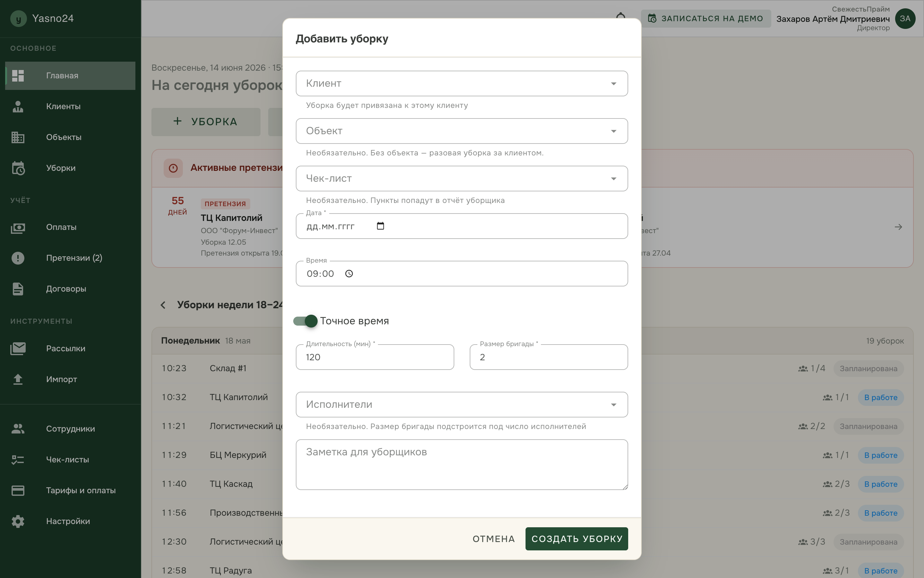Screen dimensions: 924x578
Task: Click the Претензии exclamation icon
Action: pyautogui.click(x=18, y=258)
